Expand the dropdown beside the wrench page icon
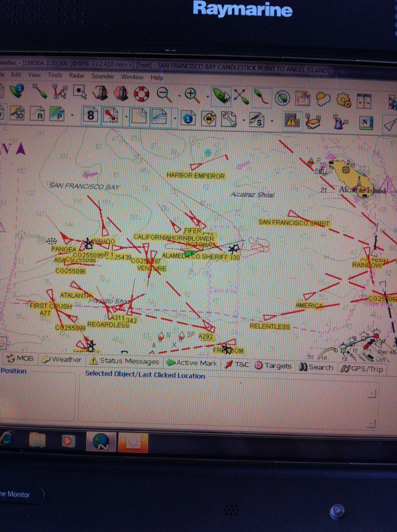Image resolution: width=397 pixels, height=532 pixels. tap(244, 121)
